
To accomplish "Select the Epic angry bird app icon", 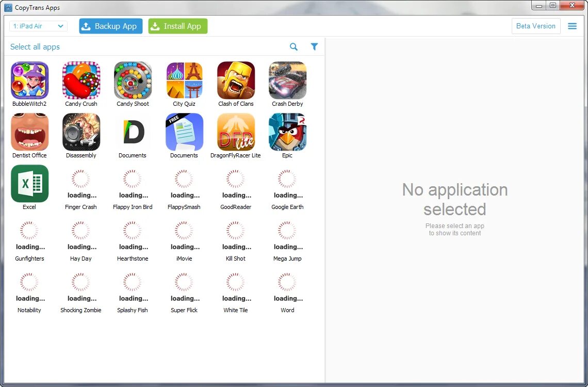I will pyautogui.click(x=288, y=132).
